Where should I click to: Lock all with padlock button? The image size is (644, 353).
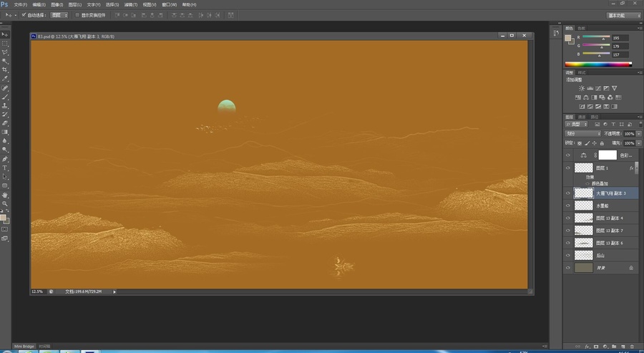tap(602, 143)
